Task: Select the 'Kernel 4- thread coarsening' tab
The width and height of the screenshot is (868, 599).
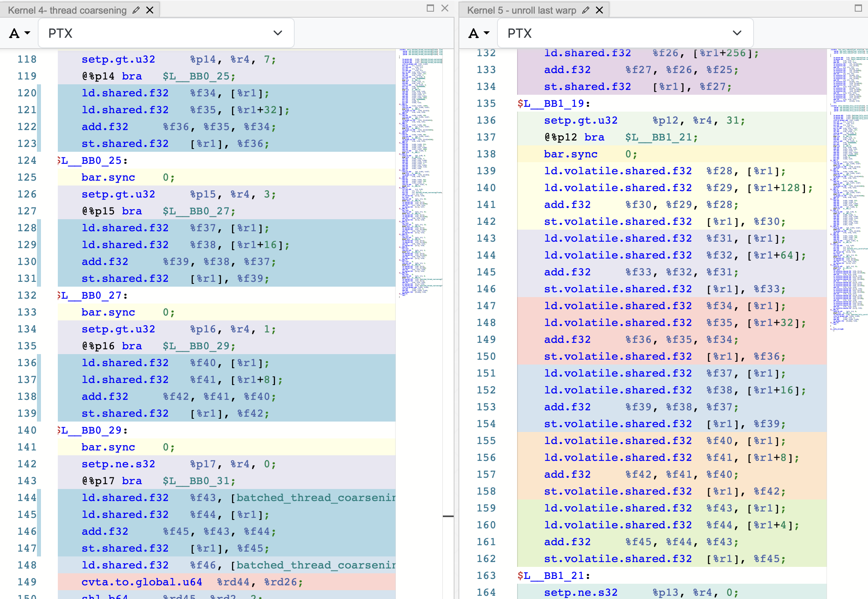Action: point(66,10)
